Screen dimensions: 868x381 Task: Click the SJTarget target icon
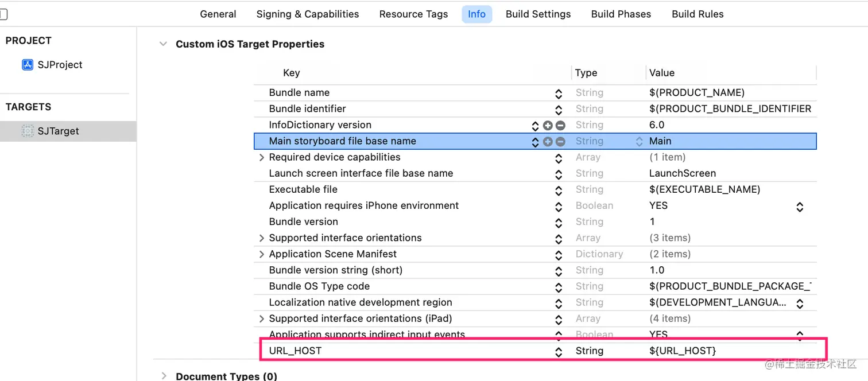click(28, 131)
